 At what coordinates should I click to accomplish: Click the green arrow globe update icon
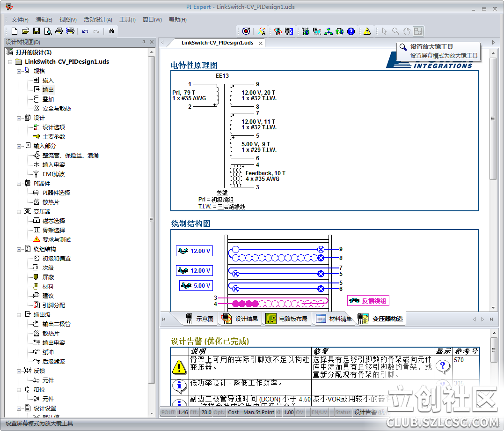point(339,31)
